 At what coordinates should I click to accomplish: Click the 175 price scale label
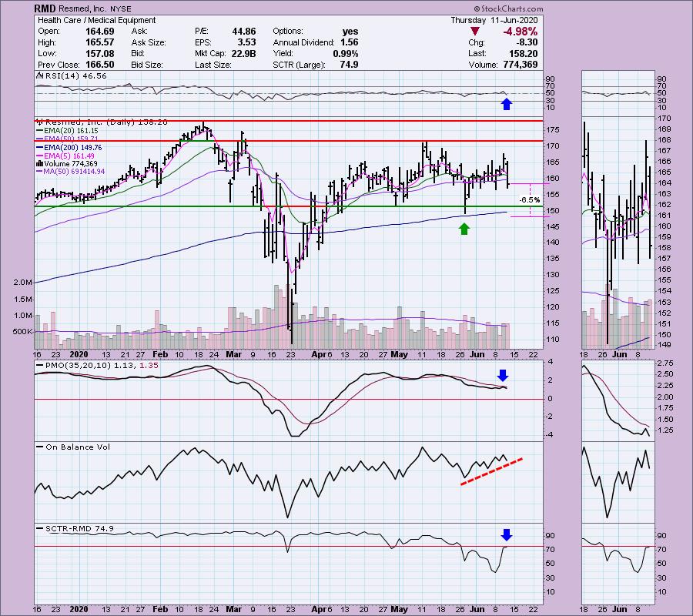point(554,130)
